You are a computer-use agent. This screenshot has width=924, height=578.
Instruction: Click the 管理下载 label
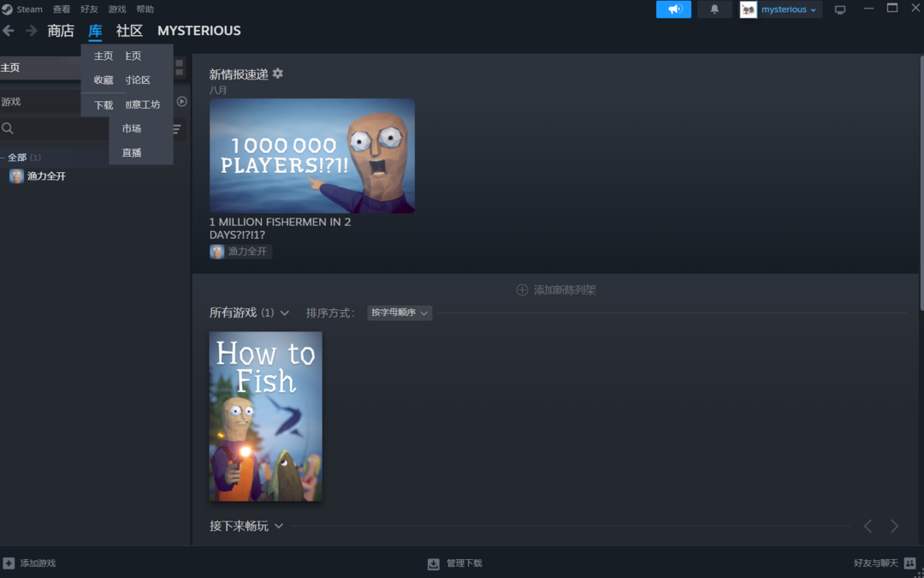pos(465,563)
